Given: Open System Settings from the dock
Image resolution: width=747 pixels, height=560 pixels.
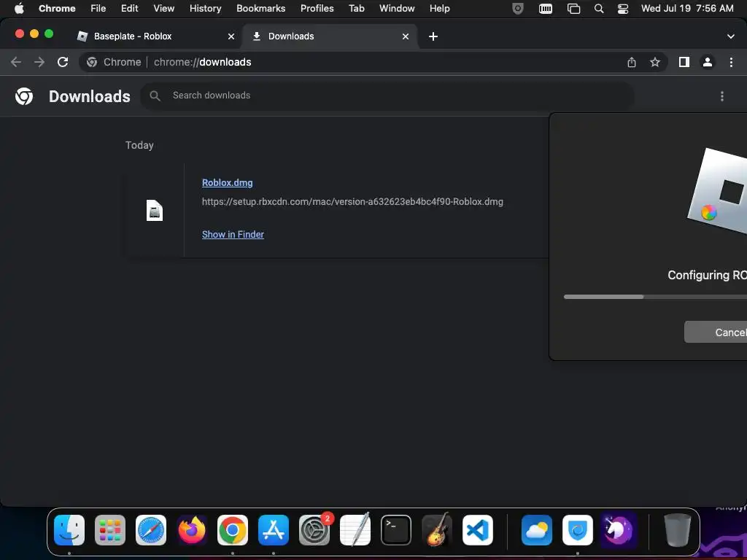Looking at the screenshot, I should (314, 530).
